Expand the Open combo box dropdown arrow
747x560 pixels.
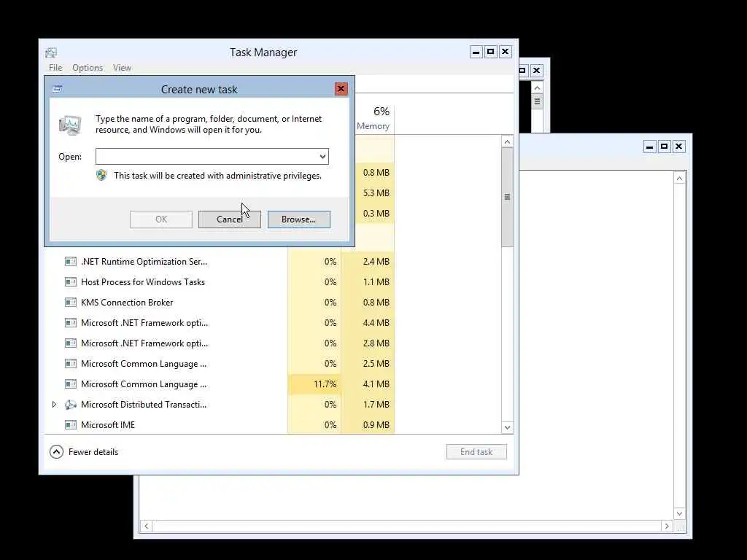tap(322, 156)
